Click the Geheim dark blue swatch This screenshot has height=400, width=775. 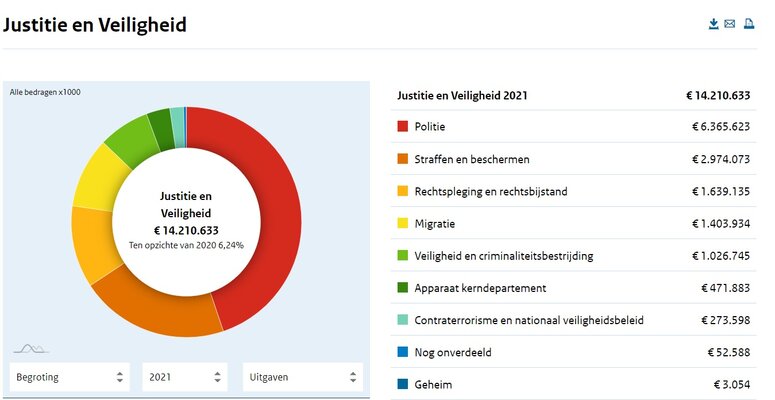coord(403,384)
